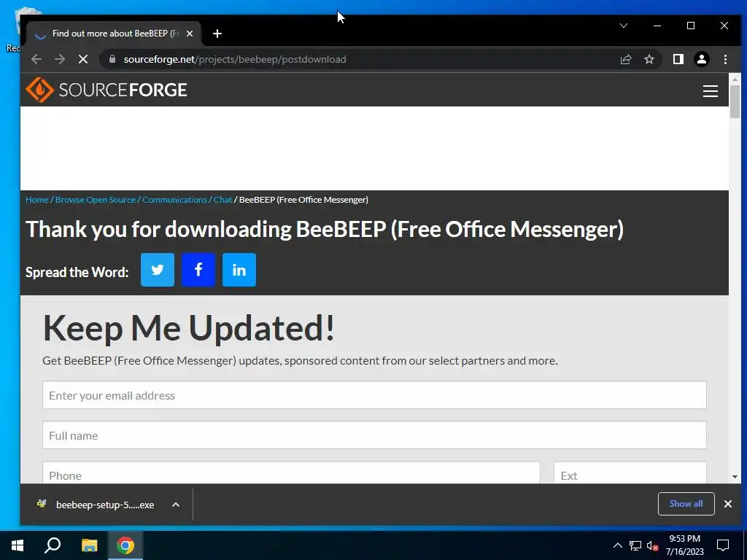
Task: Open File Explorer from taskbar
Action: click(x=89, y=545)
